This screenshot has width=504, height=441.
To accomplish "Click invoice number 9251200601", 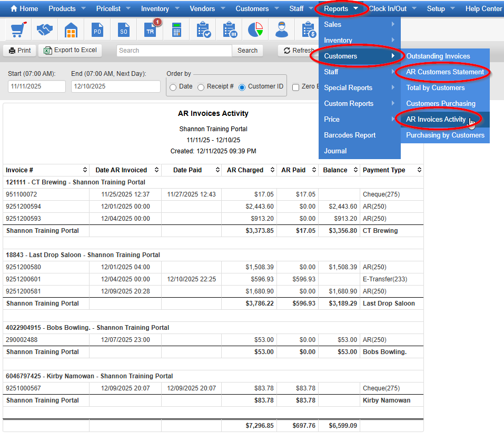I will [x=24, y=279].
